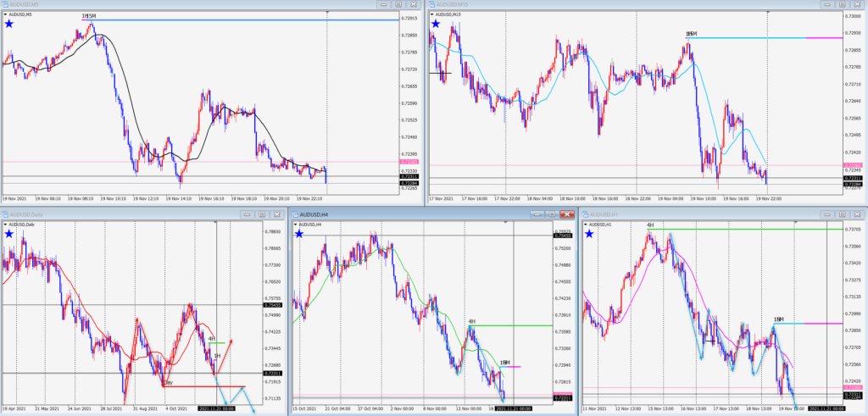Screen dimensions: 868x416
Task: Click the chart shift marker in Daily chart
Action: pyautogui.click(x=216, y=222)
